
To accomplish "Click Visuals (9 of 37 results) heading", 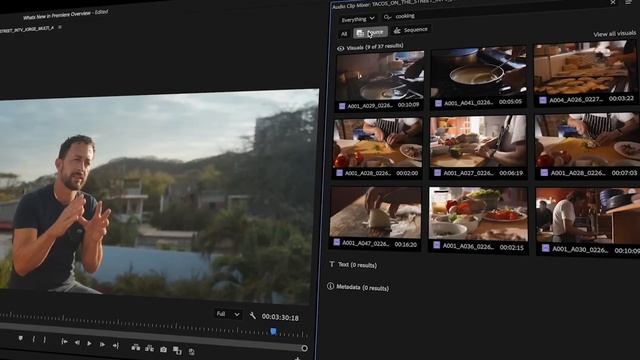I will pos(374,47).
